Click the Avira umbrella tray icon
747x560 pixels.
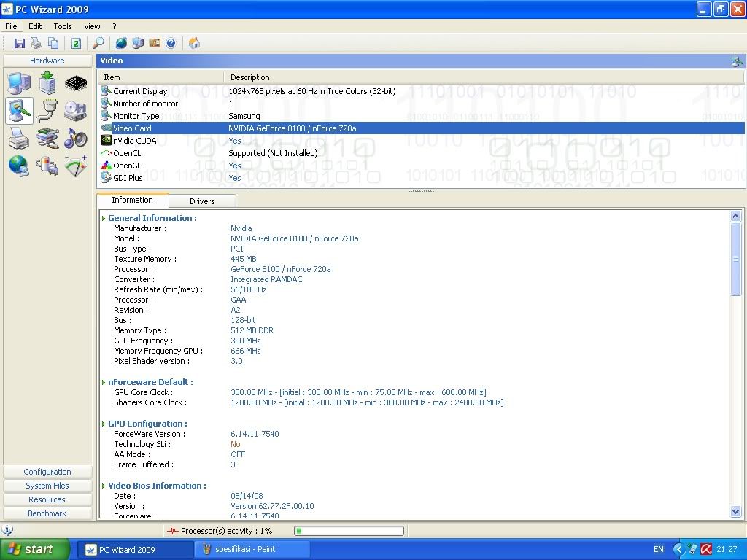pos(706,549)
